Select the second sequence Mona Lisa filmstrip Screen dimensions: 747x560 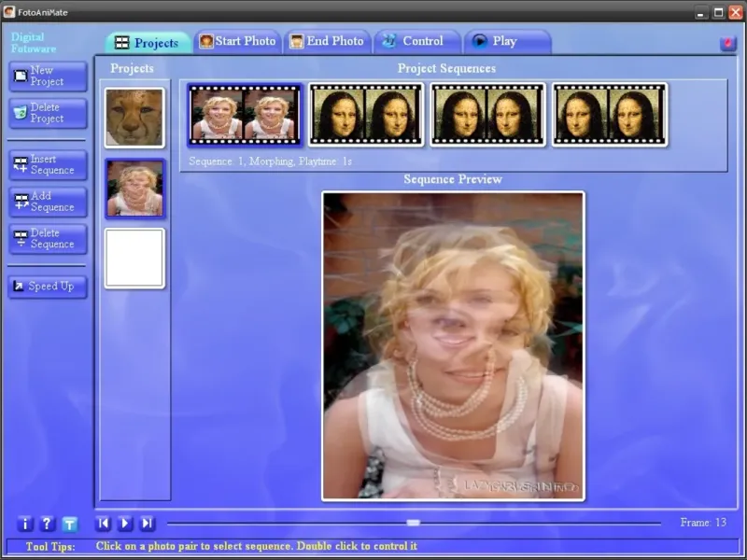click(x=366, y=114)
